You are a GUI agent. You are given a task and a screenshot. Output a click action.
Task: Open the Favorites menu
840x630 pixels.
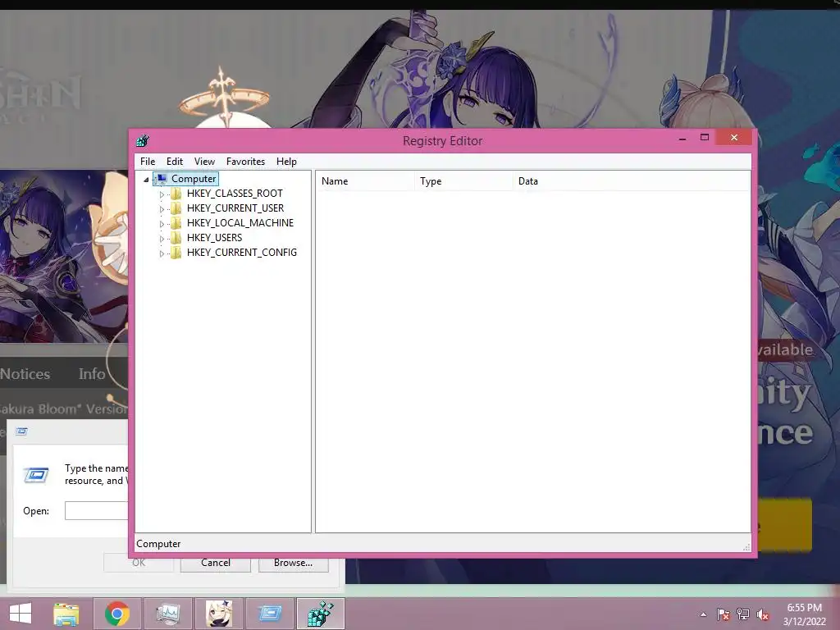coord(245,162)
